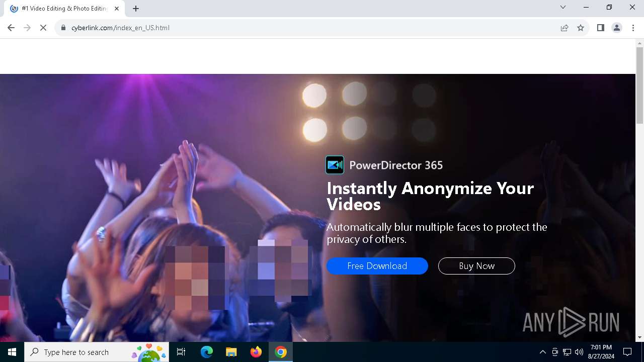Click the Chrome taskbar icon
Image resolution: width=644 pixels, height=362 pixels.
tap(281, 352)
